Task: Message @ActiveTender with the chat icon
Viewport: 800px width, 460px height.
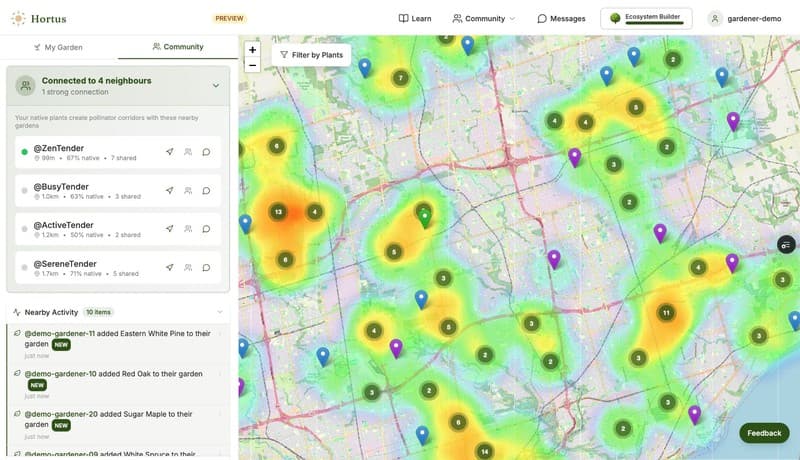Action: [x=206, y=229]
